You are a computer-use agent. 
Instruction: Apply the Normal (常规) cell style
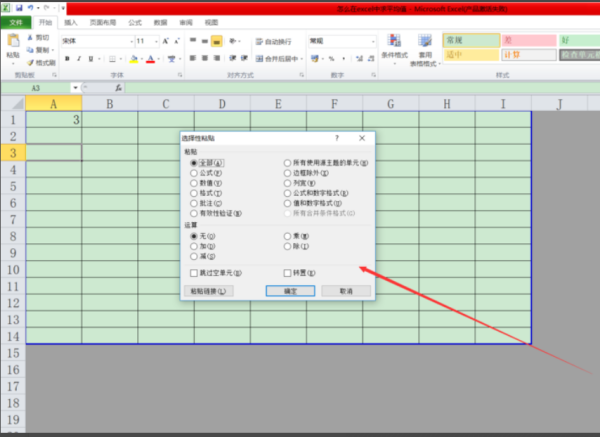(471, 40)
